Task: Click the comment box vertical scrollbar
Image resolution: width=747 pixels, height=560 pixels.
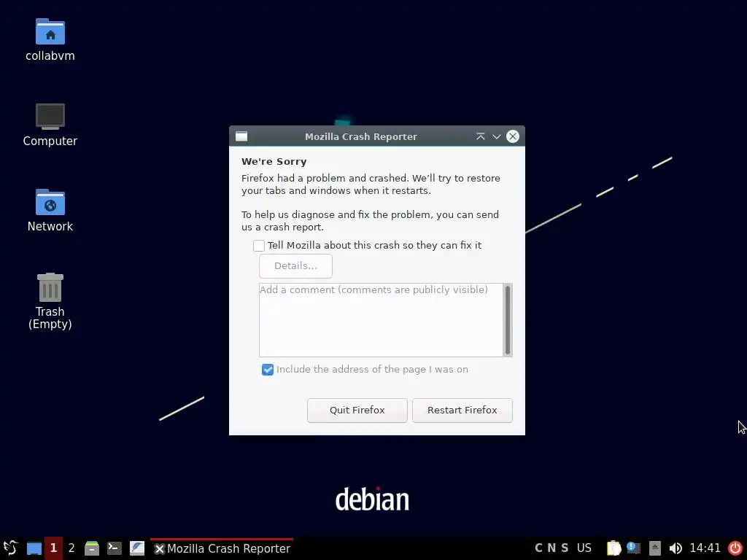Action: 508,320
